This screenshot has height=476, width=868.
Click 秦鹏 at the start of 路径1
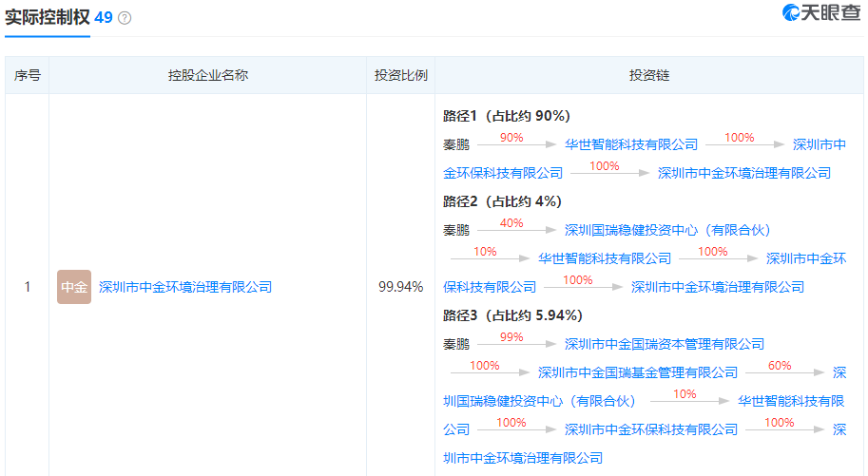pos(456,144)
